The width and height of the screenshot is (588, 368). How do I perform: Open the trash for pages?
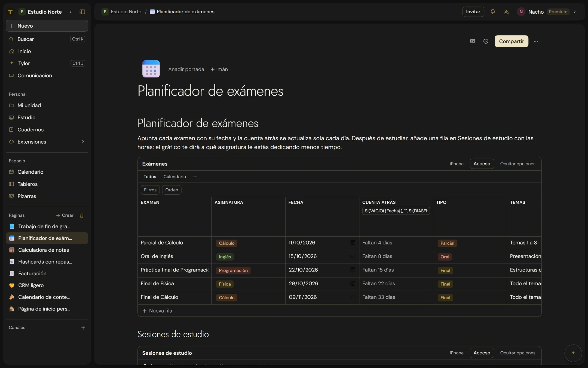coord(81,215)
